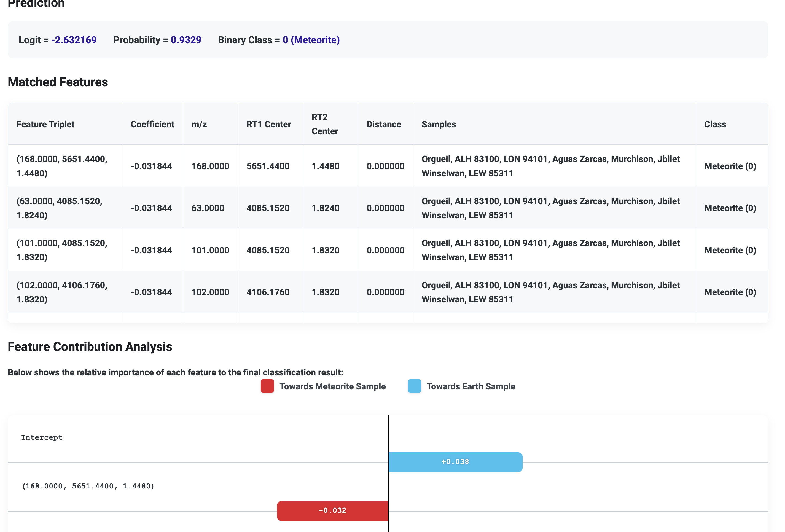Click the red Towards Meteorite Sample swatch

coord(267,386)
